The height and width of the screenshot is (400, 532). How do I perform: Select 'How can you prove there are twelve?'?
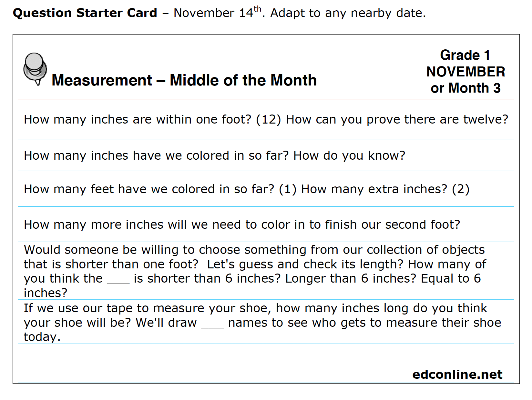[x=397, y=120]
